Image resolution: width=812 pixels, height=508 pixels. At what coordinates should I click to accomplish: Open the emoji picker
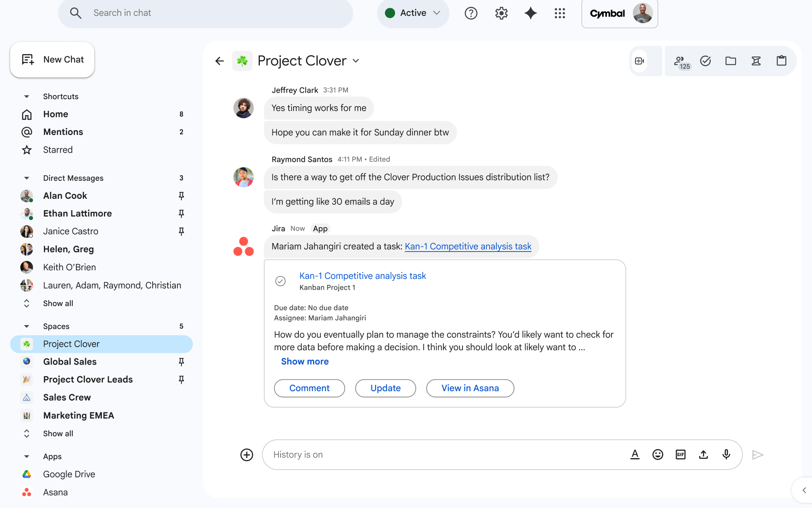click(x=658, y=455)
